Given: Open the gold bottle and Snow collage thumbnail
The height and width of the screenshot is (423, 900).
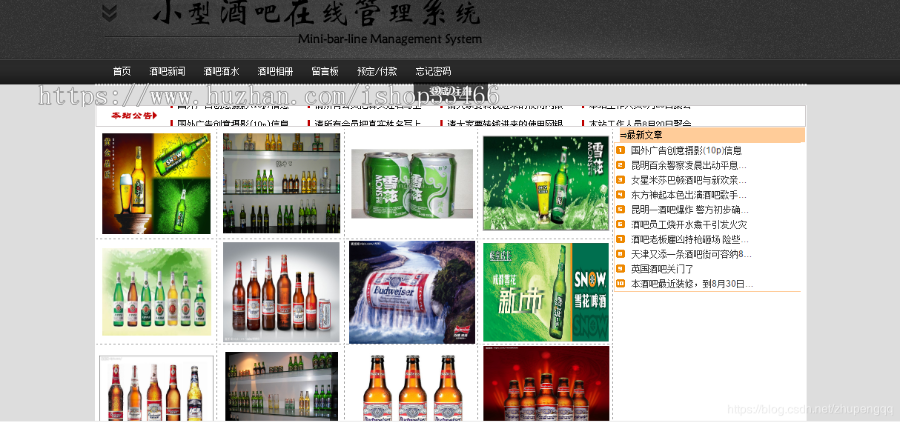Looking at the screenshot, I should point(156,184).
